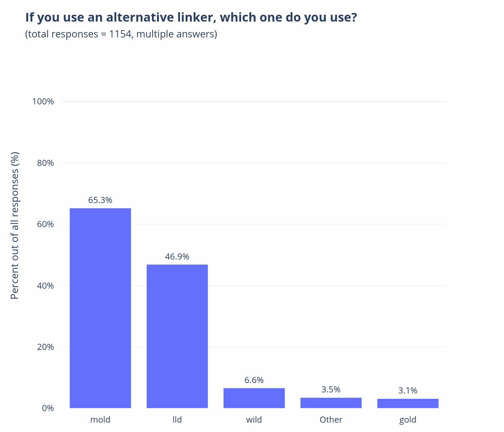Viewport: 504px width, 432px height.
Task: Click the Other x-axis category label
Action: point(331,420)
